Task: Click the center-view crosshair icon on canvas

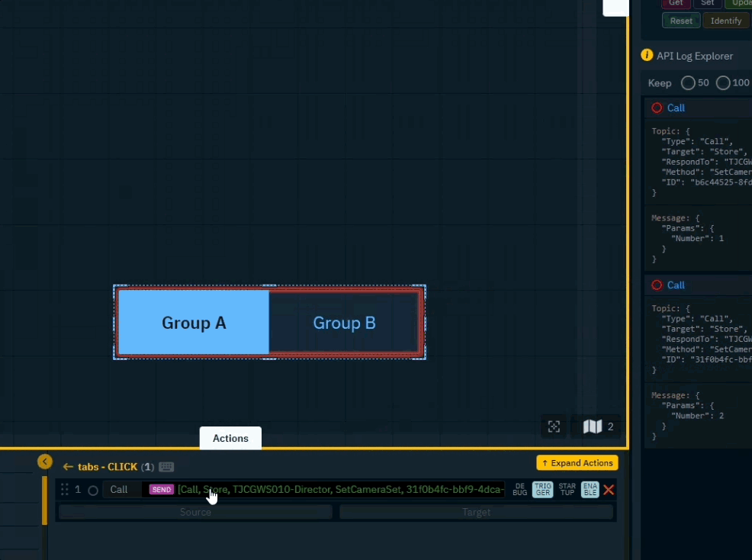Action: (x=554, y=426)
